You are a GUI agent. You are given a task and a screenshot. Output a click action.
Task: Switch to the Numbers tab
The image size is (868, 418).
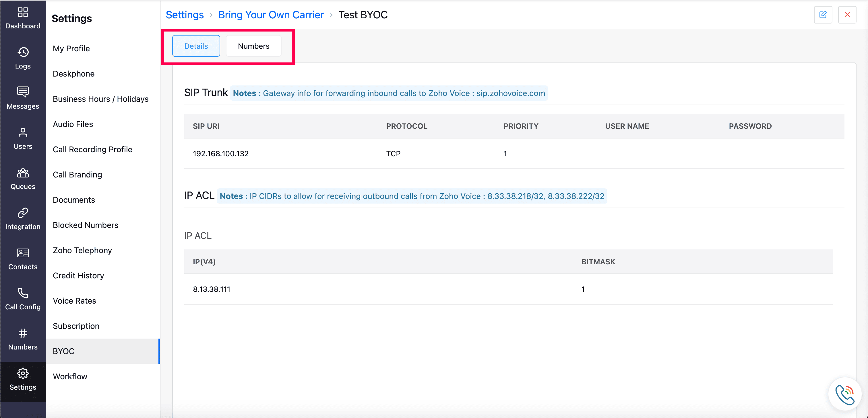tap(253, 46)
